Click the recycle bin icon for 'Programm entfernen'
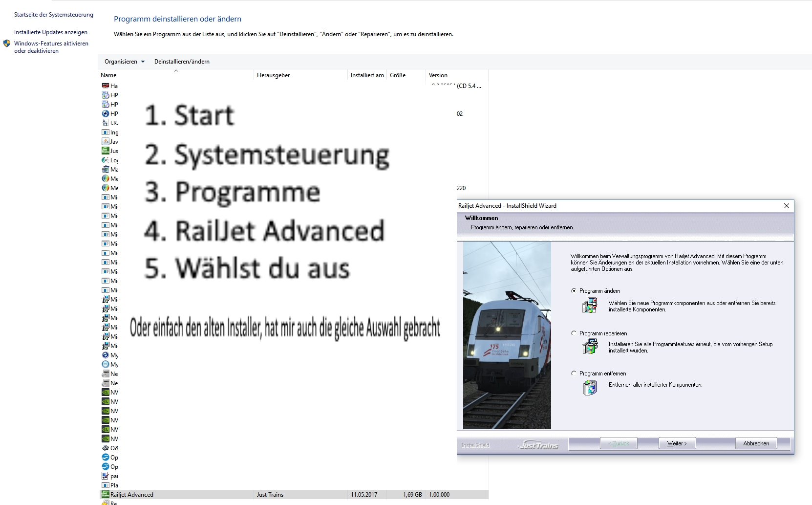Viewport: 812px width, 505px height. (x=590, y=388)
